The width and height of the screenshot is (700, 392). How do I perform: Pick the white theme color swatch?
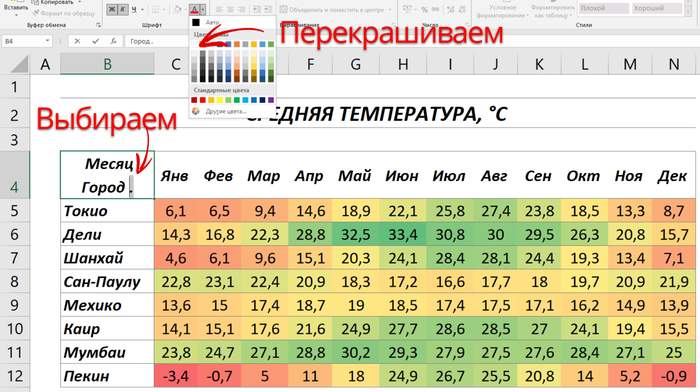click(x=194, y=44)
